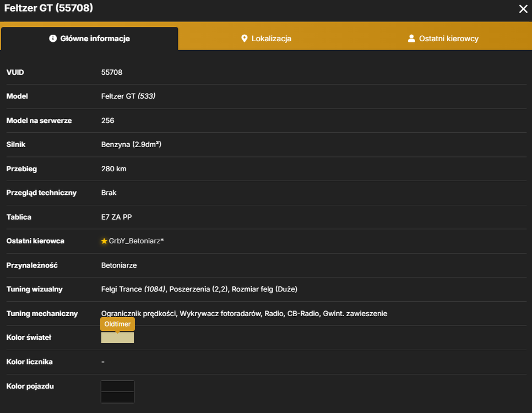The width and height of the screenshot is (532, 413).
Task: Click the lower Kolor pojazdu black swatch
Action: point(117,397)
